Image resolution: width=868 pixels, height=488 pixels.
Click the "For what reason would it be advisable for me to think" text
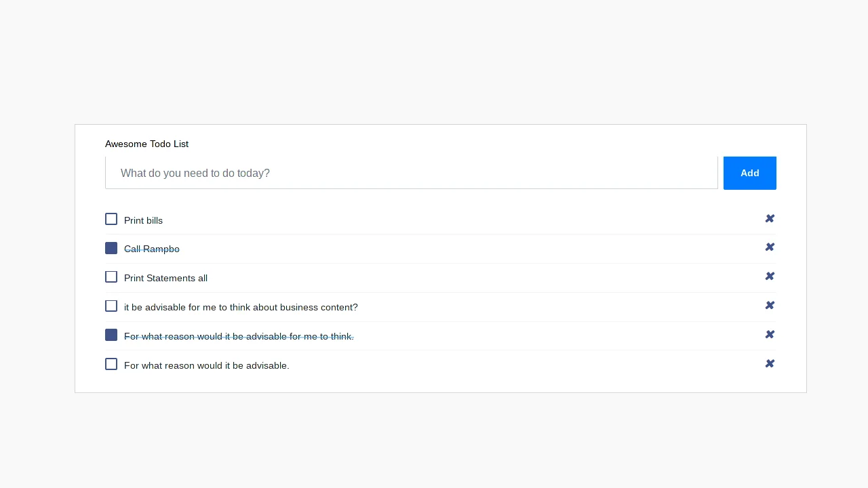(238, 336)
